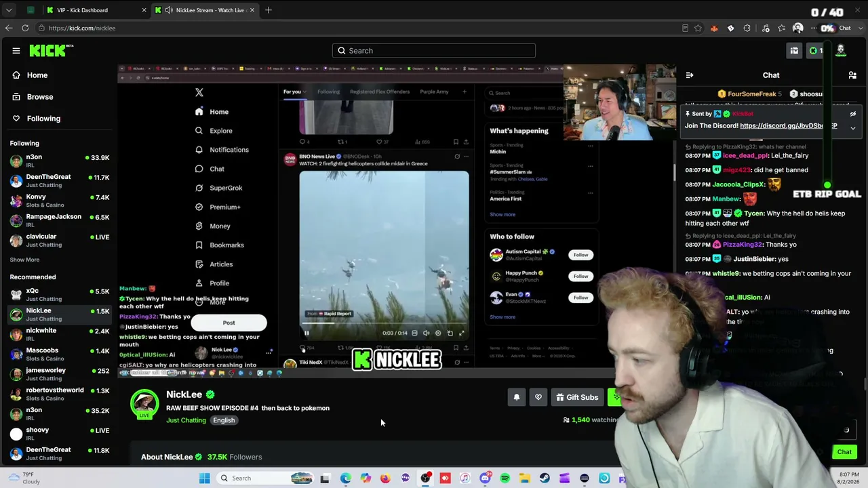
Task: Open OBS Studio from the taskbar
Action: [x=425, y=479]
